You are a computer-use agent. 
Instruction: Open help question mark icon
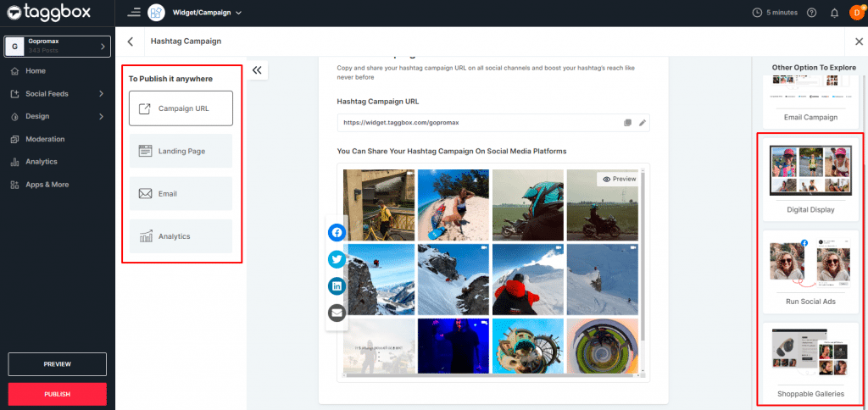point(812,13)
